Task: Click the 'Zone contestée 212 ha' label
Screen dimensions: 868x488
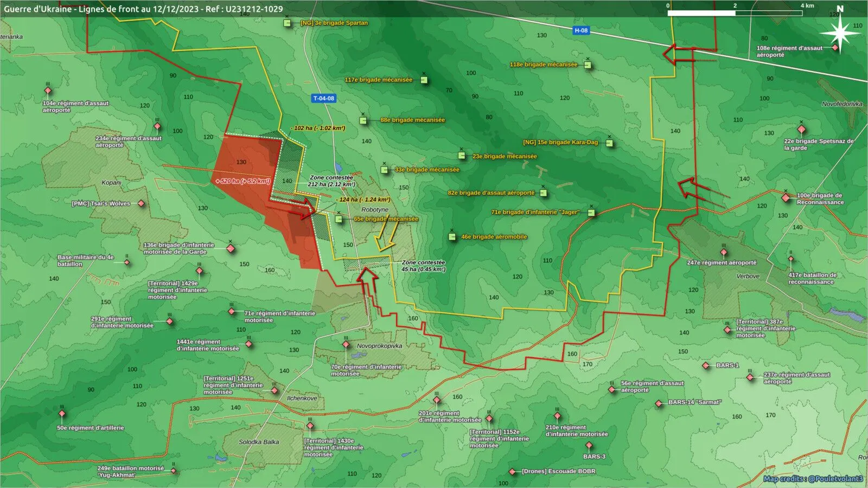Action: pyautogui.click(x=331, y=181)
